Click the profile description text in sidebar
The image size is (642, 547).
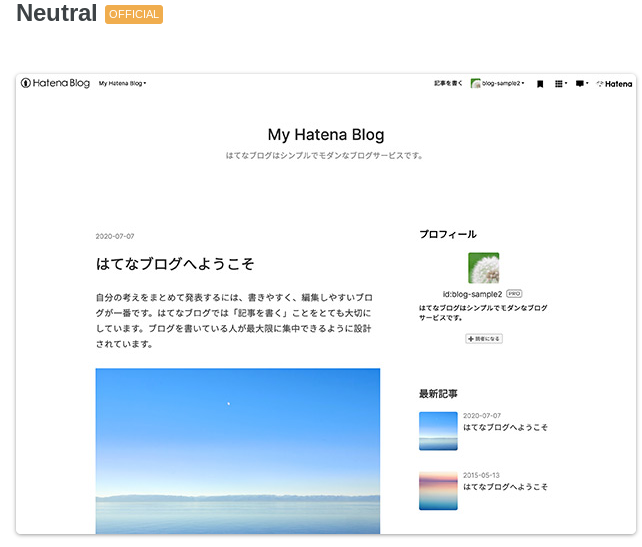(x=483, y=312)
